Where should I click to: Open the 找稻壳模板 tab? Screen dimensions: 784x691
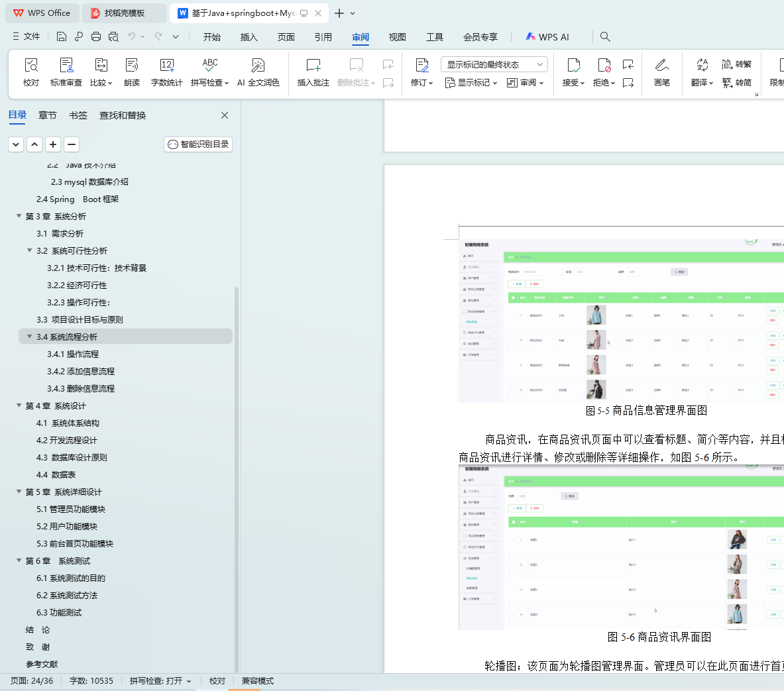point(124,13)
